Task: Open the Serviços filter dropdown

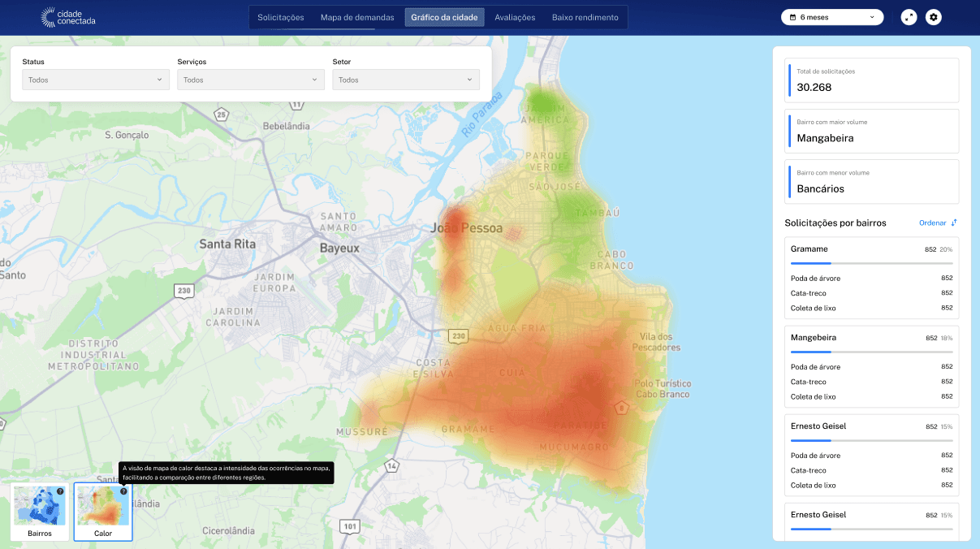Action: click(x=251, y=80)
